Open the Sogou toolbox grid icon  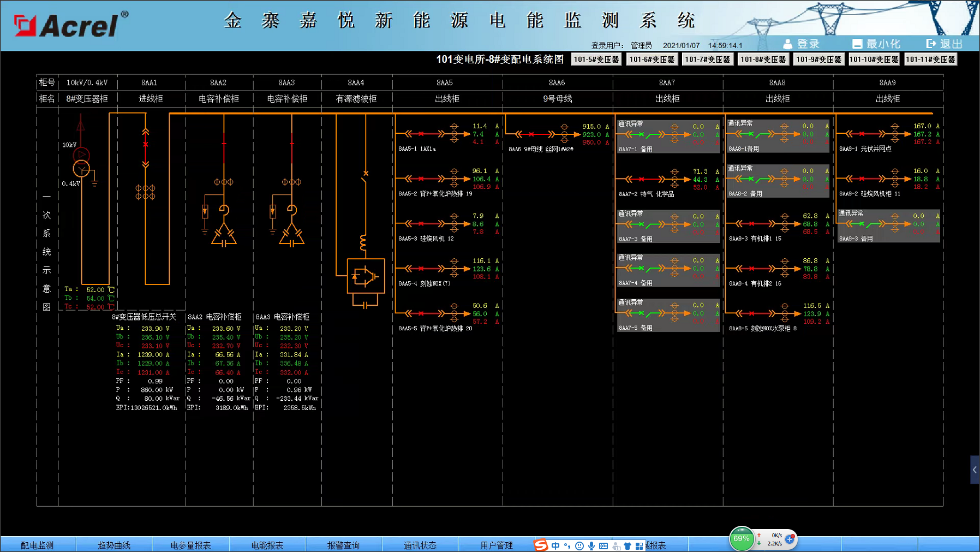(639, 545)
